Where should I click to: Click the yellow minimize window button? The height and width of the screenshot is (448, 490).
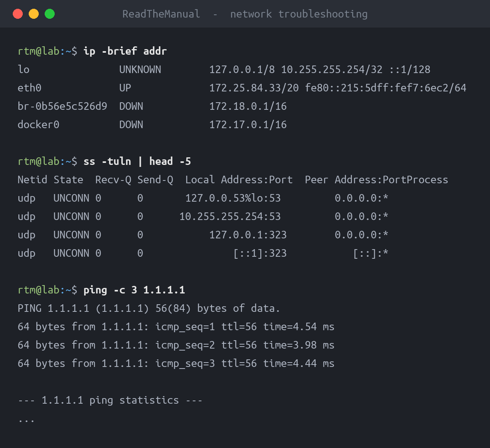(x=34, y=14)
